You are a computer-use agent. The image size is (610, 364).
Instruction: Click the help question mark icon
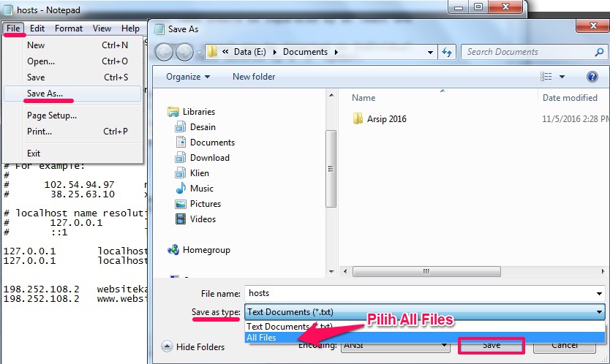[x=592, y=77]
